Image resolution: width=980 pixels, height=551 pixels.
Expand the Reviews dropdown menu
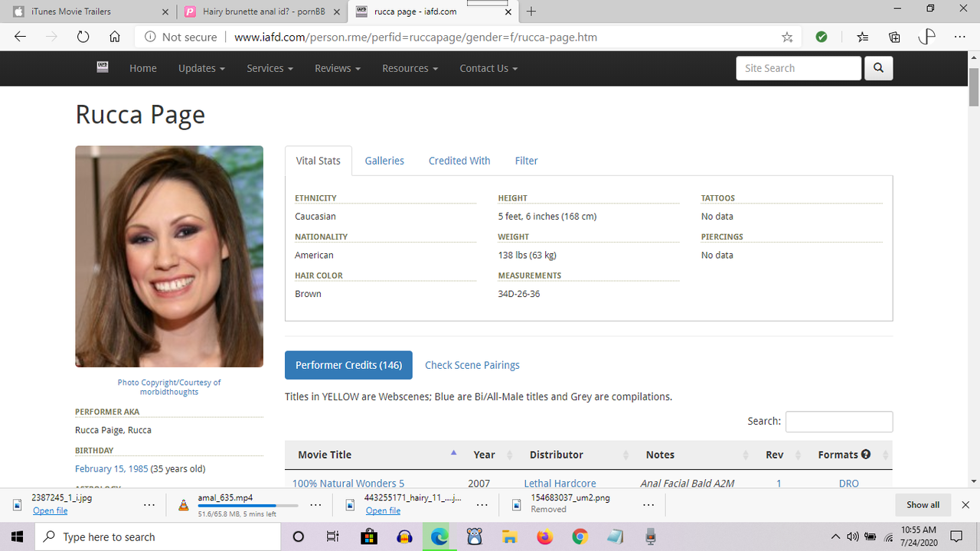coord(338,68)
